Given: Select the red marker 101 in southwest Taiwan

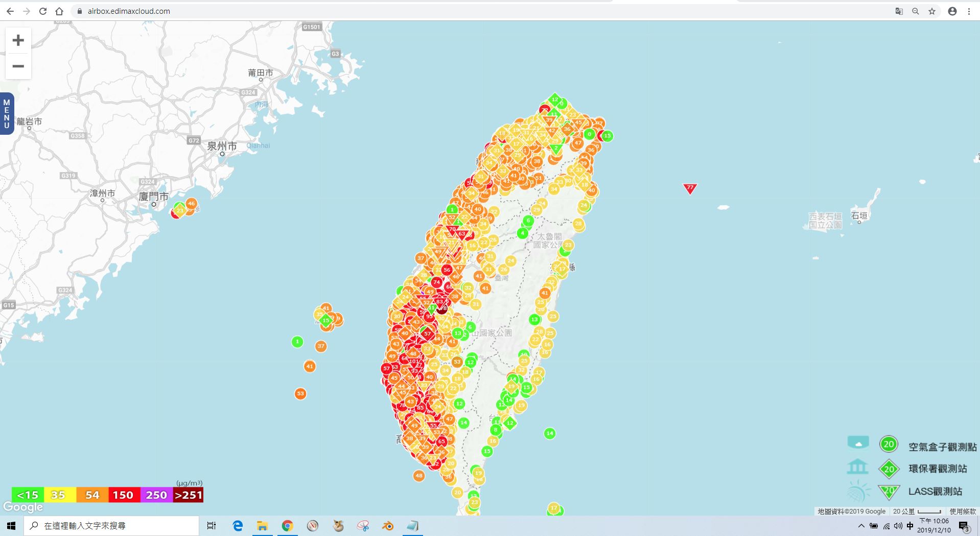Looking at the screenshot, I should coord(413,361).
